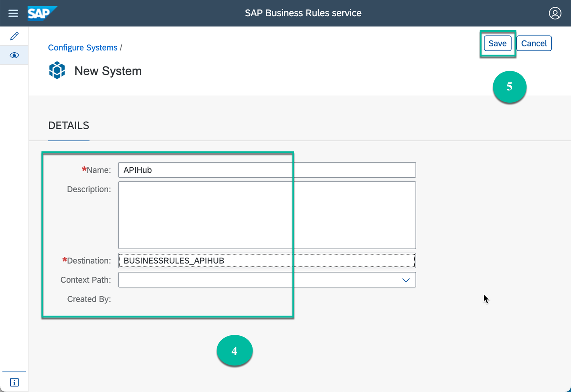This screenshot has width=571, height=392.
Task: Click the Context Path combo box field
Action: click(267, 280)
